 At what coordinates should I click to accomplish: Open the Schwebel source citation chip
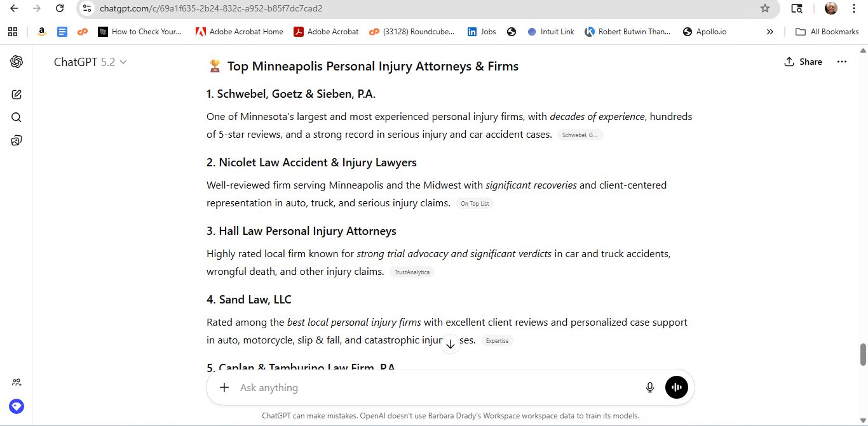[x=580, y=135]
